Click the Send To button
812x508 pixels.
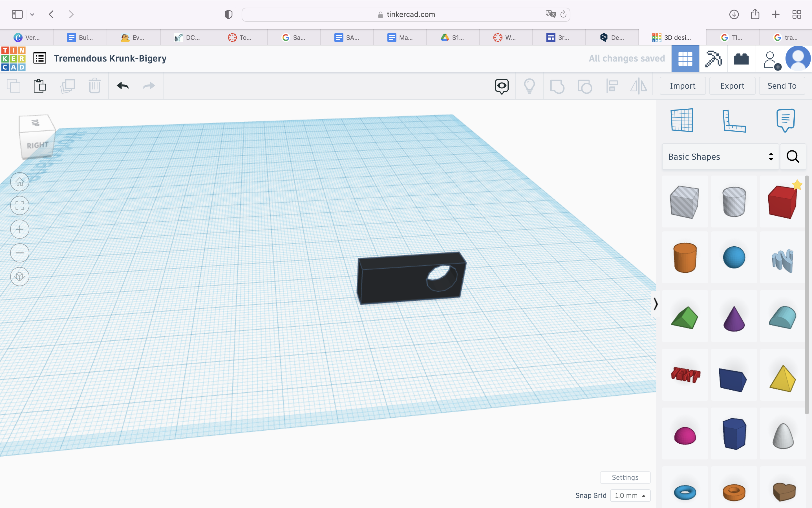coord(782,86)
